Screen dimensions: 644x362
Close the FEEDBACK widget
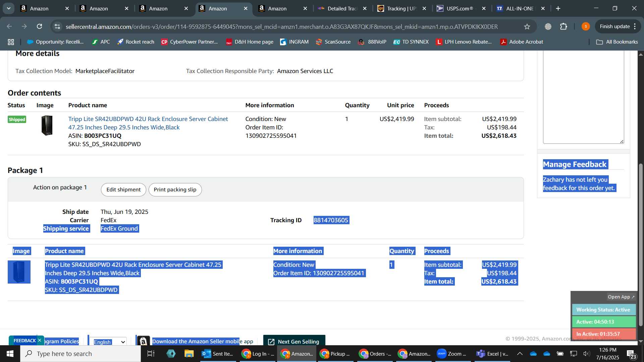pos(40,340)
